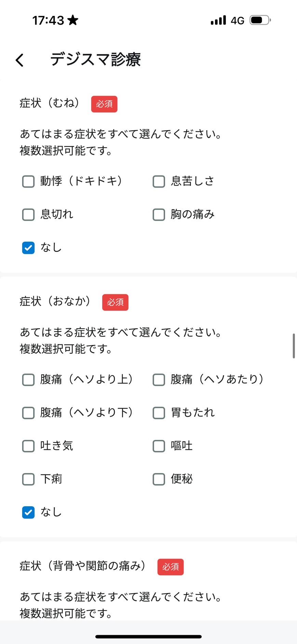The image size is (297, 644).
Task: Uncheck なし under 症状（おなか）
Action: tap(28, 512)
